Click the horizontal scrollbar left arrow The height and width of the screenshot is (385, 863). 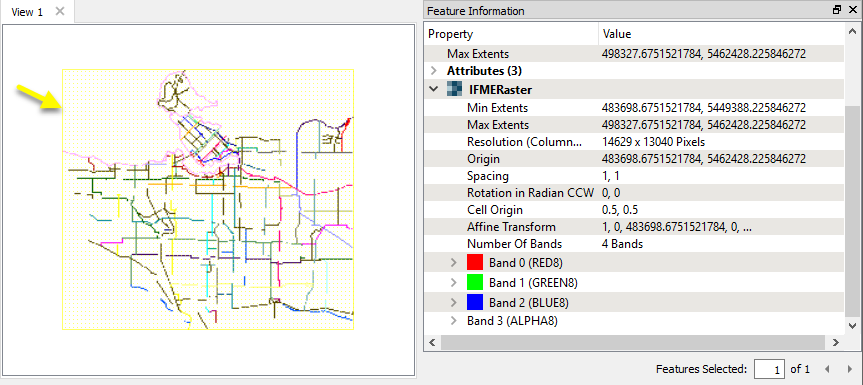pos(432,343)
